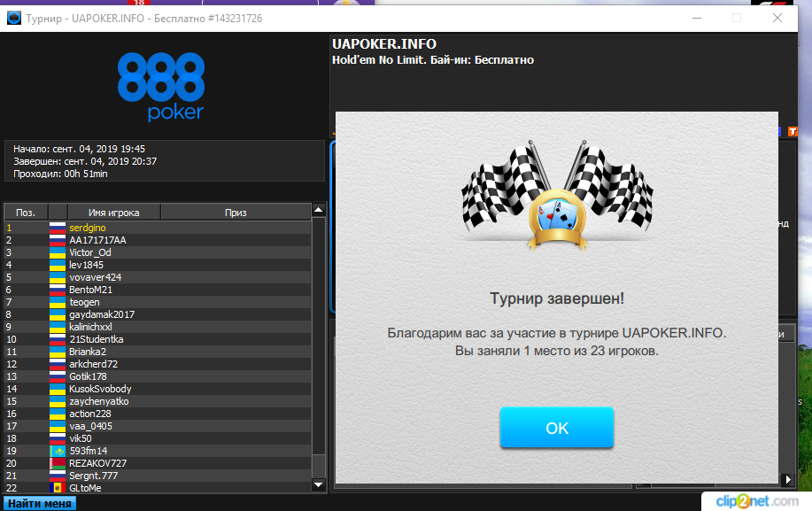Click the flag icon next to BentoM21

tap(58, 290)
